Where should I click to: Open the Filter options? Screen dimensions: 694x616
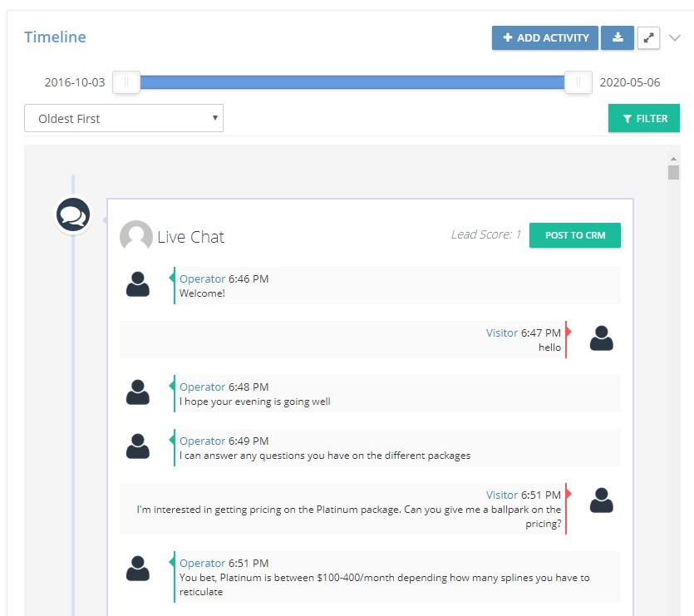(644, 118)
